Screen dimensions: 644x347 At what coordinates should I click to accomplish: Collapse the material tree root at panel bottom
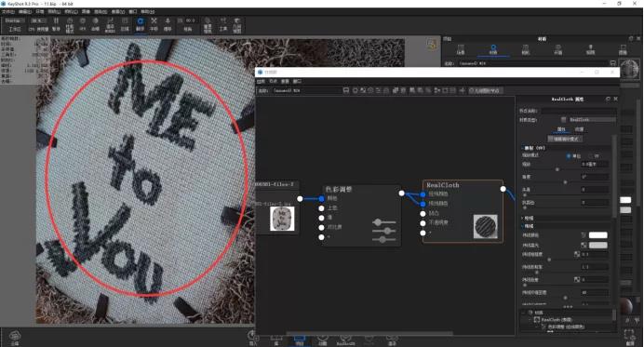(524, 313)
